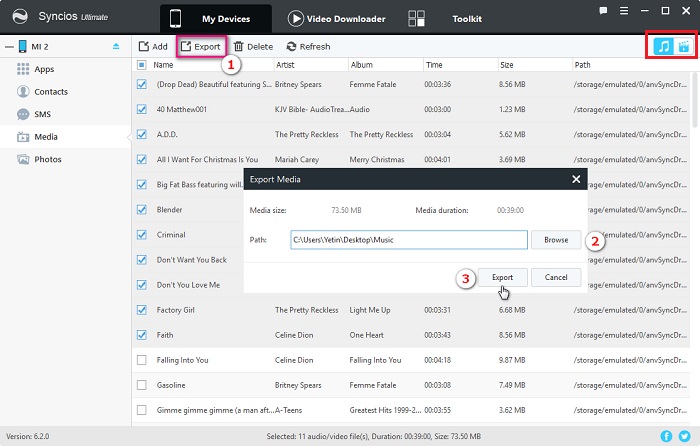Click the Export toolbar button
The height and width of the screenshot is (446, 700).
click(x=201, y=46)
